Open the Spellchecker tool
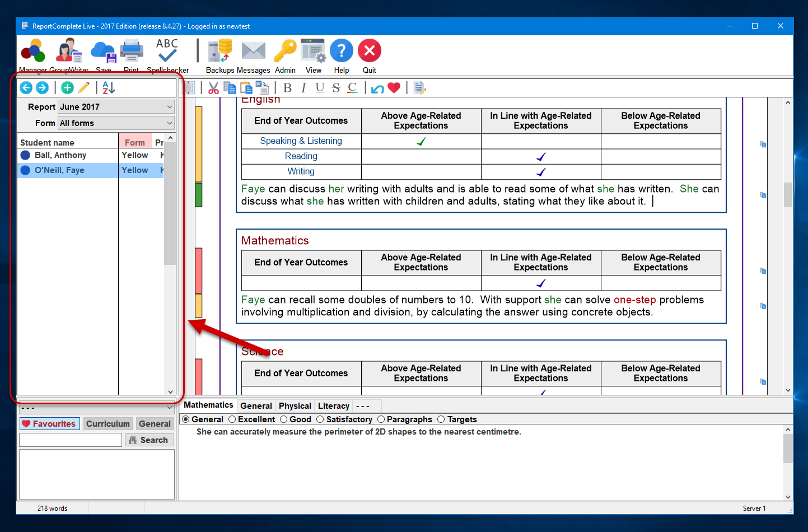Screen dimensions: 808x532 [167, 52]
